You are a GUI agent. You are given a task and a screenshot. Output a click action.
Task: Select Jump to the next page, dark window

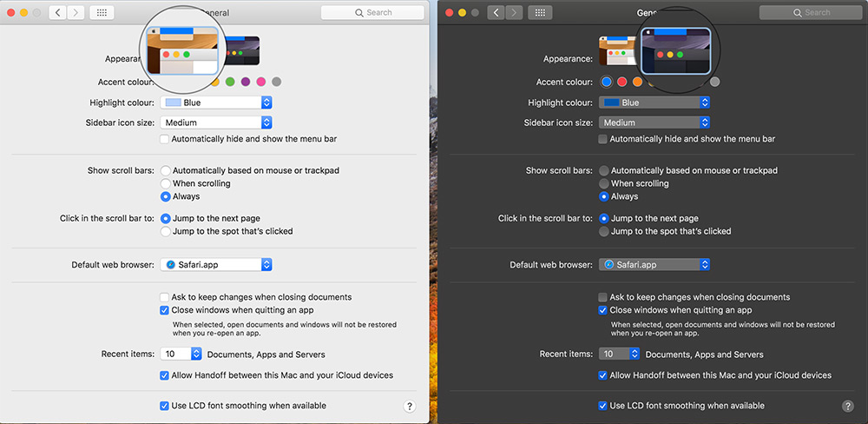(x=603, y=218)
